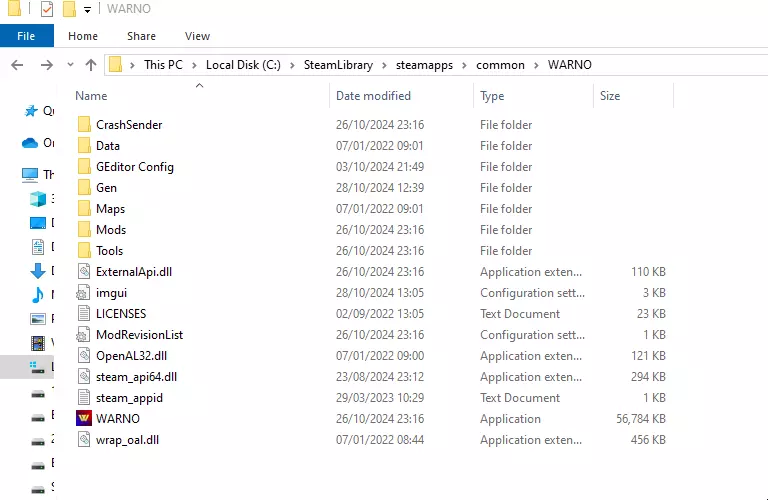The height and width of the screenshot is (500, 768).
Task: Select the GEditor Config folder icon
Action: pyautogui.click(x=84, y=167)
